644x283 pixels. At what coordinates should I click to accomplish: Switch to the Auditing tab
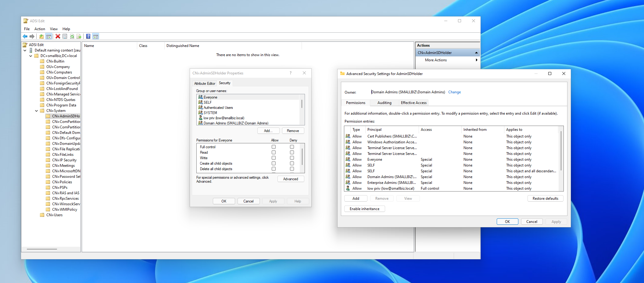click(384, 103)
